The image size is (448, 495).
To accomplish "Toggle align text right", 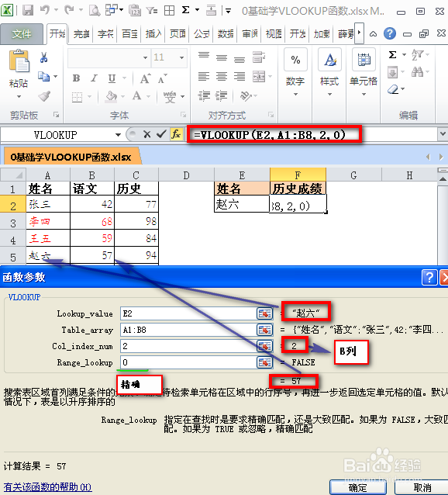I will click(240, 76).
